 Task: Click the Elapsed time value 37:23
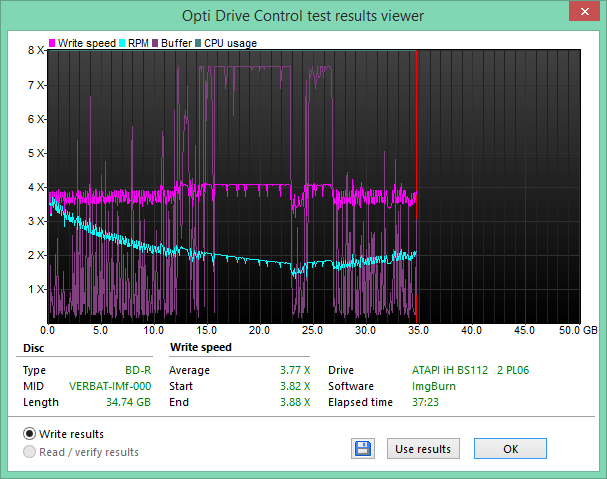425,402
